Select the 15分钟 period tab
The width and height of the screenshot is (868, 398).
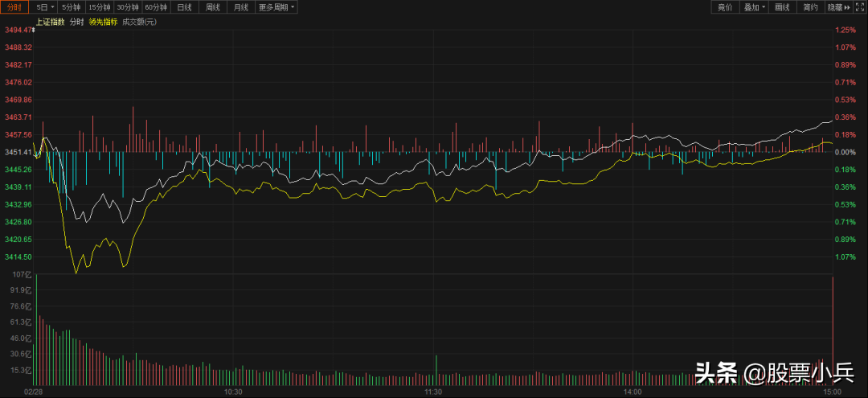[100, 7]
